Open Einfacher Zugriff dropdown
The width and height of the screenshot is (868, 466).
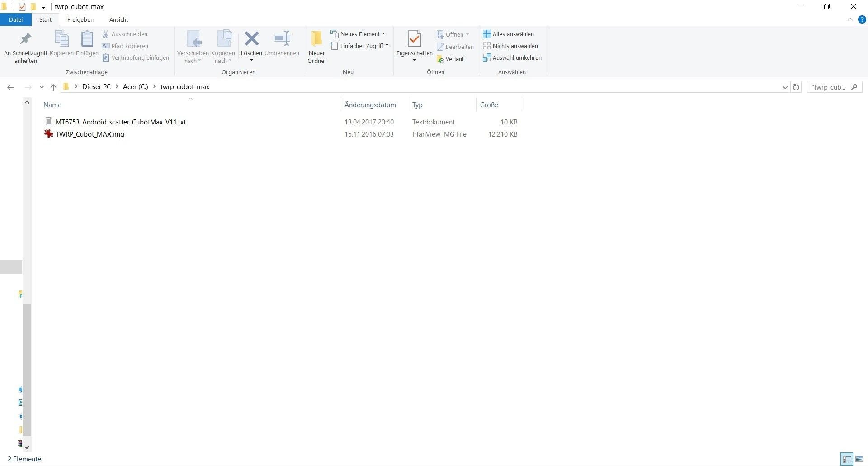pyautogui.click(x=359, y=46)
